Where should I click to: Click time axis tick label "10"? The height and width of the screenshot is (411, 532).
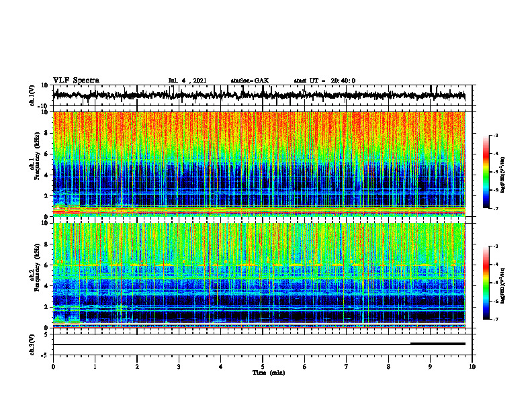tap(472, 367)
